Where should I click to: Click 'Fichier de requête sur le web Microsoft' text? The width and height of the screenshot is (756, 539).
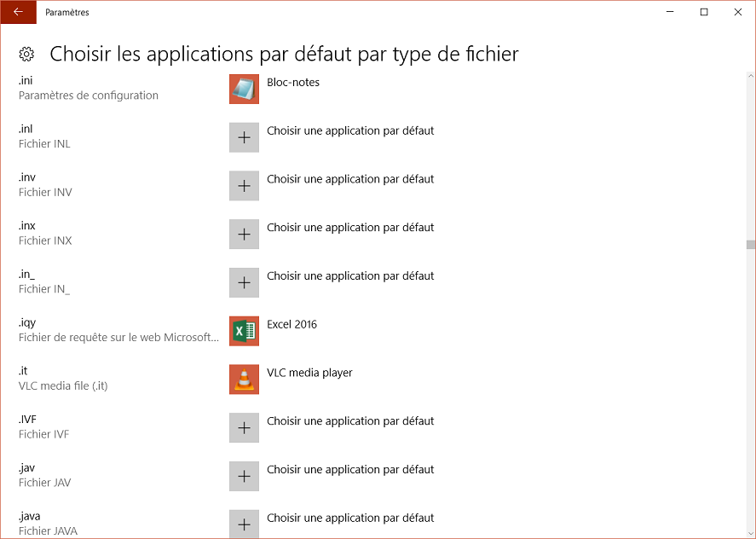coord(118,337)
